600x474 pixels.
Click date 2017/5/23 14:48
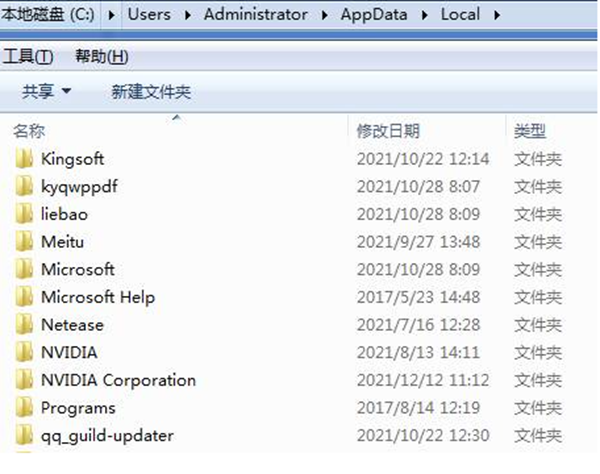(x=418, y=297)
